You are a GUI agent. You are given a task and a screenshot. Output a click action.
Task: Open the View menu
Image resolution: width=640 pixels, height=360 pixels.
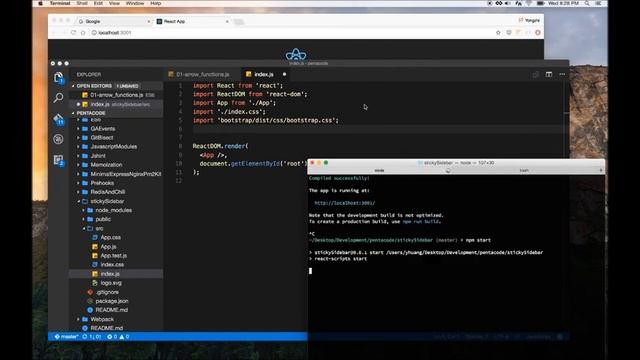[114, 3]
